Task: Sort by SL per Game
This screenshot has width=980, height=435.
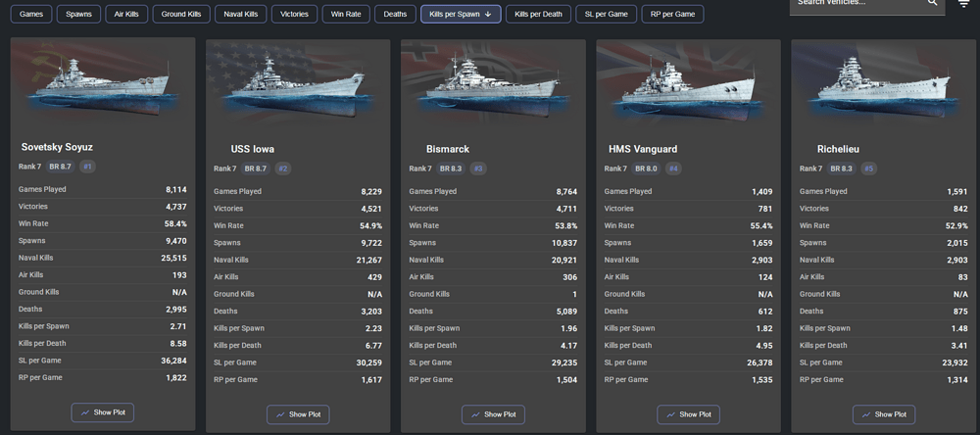Action: point(607,14)
